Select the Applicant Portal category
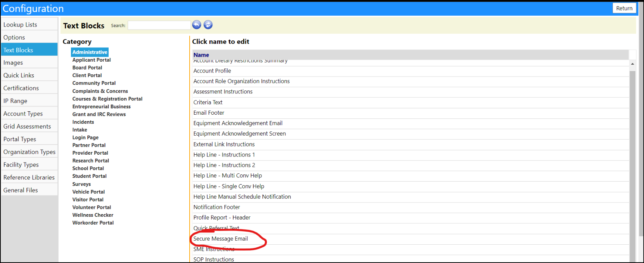 (91, 60)
